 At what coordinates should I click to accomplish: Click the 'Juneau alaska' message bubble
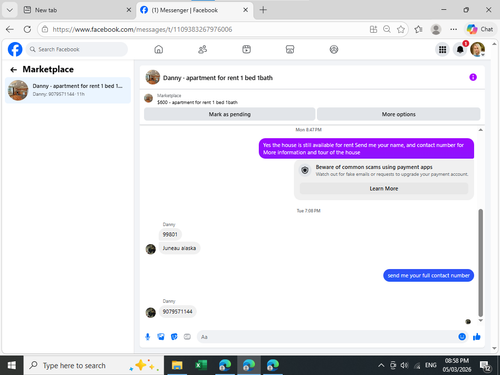(x=179, y=248)
